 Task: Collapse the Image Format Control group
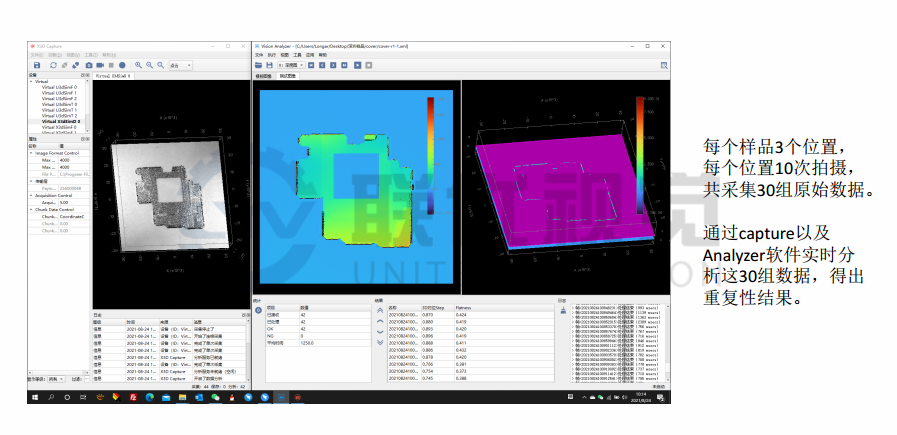pyautogui.click(x=30, y=153)
